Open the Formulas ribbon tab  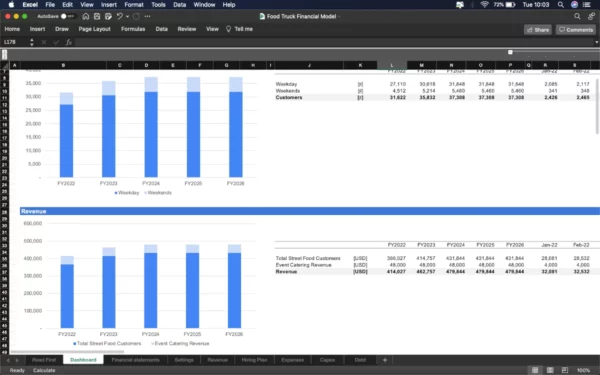133,29
